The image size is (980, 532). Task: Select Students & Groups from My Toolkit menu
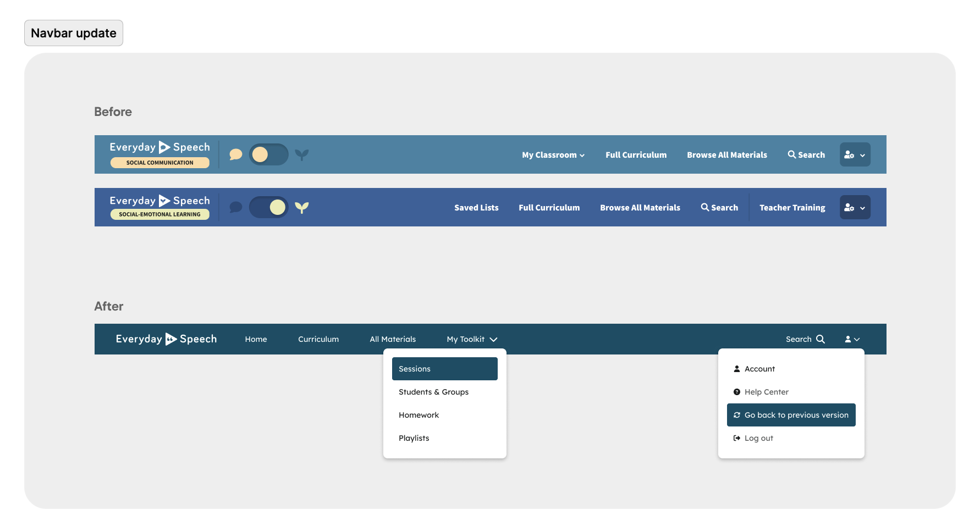pos(445,392)
